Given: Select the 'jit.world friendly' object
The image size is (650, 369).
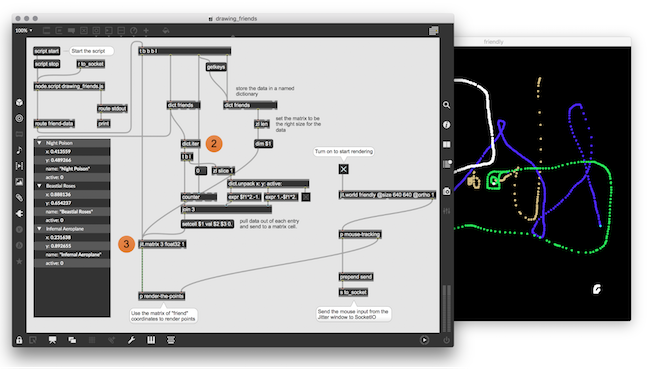Looking at the screenshot, I should click(387, 194).
